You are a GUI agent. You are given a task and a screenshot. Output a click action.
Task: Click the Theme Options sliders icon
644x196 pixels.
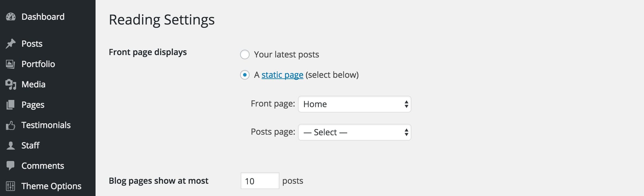coord(10,186)
